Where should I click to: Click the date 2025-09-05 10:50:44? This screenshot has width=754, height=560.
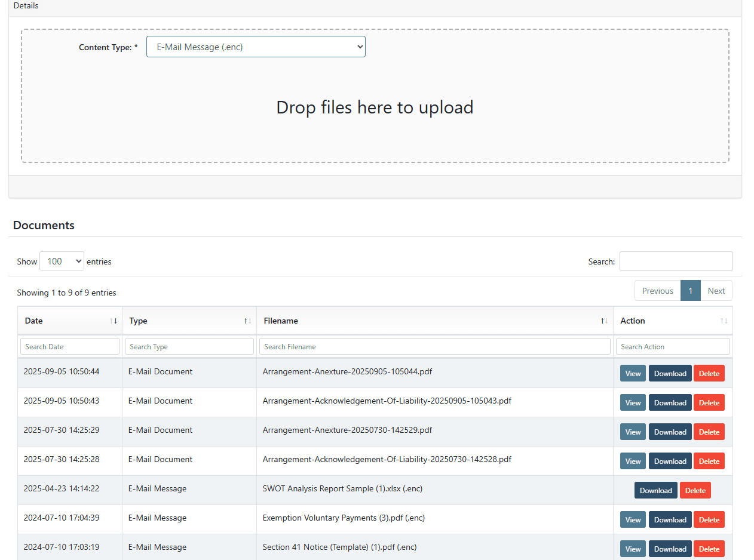click(x=62, y=371)
